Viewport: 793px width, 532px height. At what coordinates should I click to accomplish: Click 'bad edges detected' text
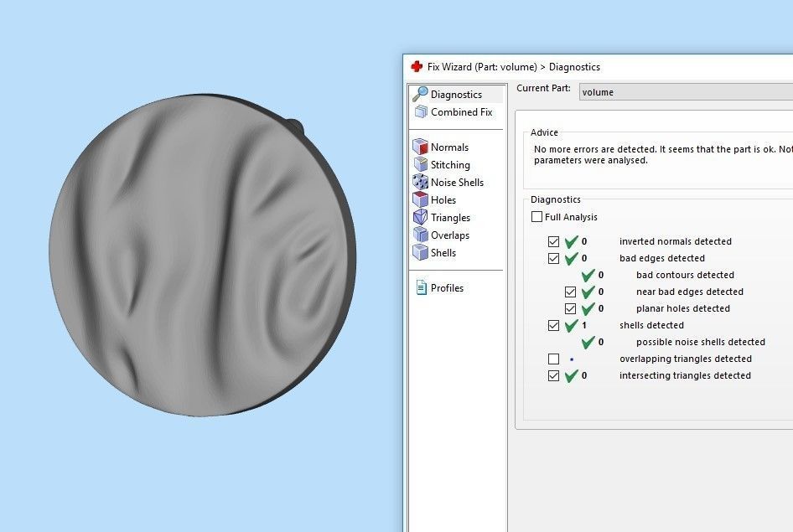(x=662, y=258)
